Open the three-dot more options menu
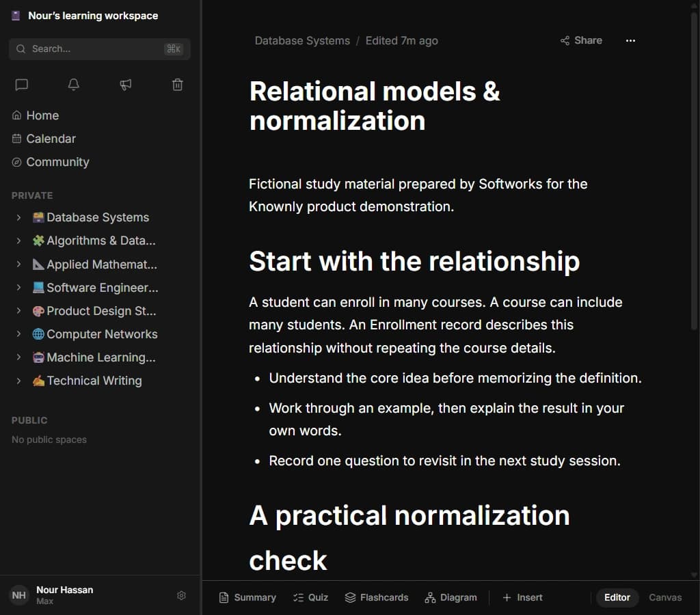The image size is (700, 615). pyautogui.click(x=630, y=40)
